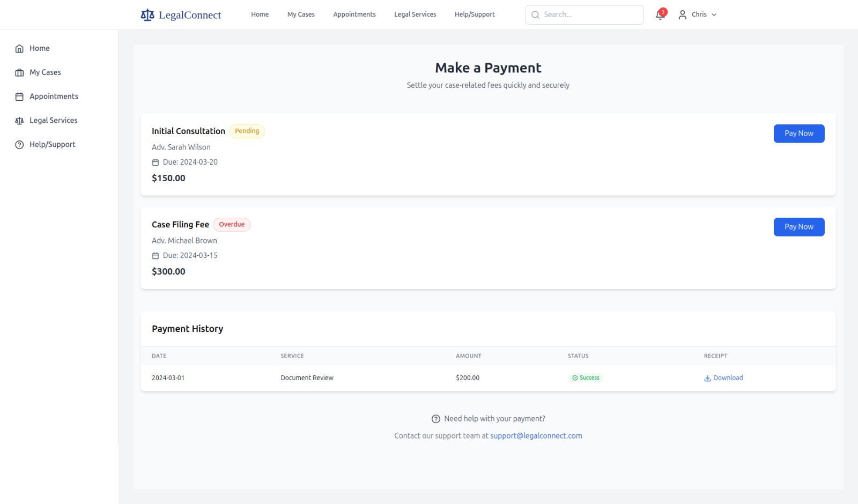Pay Now for Case Filing Fee
The height and width of the screenshot is (504, 858).
pyautogui.click(x=799, y=227)
